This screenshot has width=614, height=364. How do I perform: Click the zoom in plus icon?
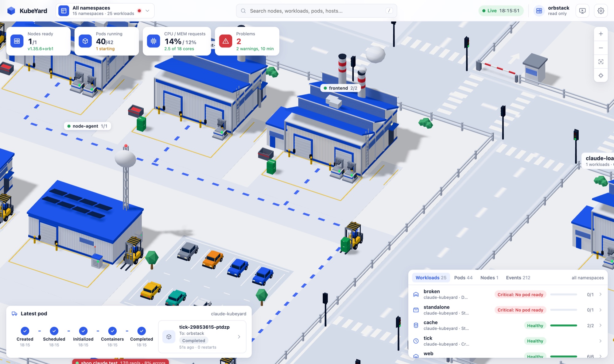click(x=601, y=34)
